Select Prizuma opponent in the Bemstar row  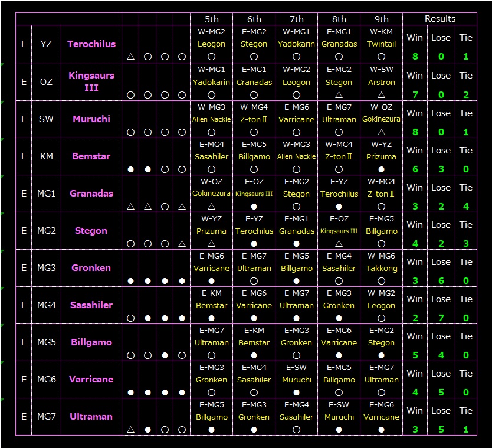(x=381, y=156)
